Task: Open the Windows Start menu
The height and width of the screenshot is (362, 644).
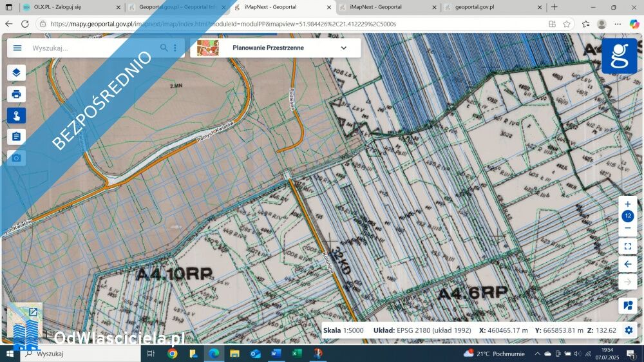Action: 10,354
